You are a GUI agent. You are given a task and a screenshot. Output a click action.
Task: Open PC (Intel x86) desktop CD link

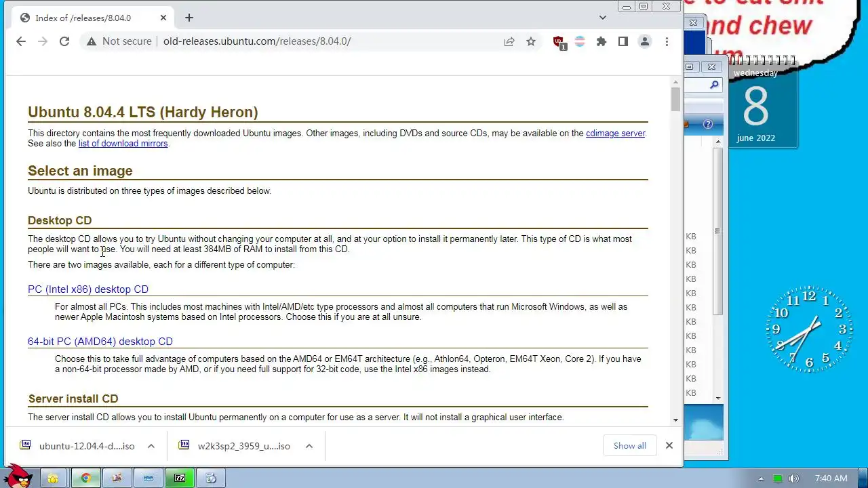88,289
